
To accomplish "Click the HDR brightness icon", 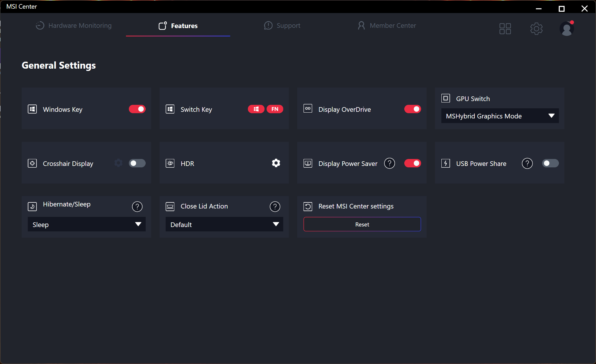I will click(170, 163).
